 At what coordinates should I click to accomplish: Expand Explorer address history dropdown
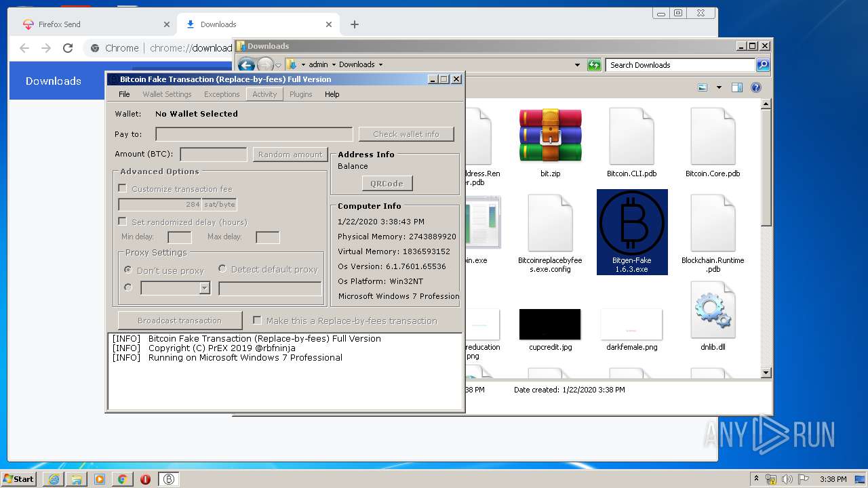577,65
